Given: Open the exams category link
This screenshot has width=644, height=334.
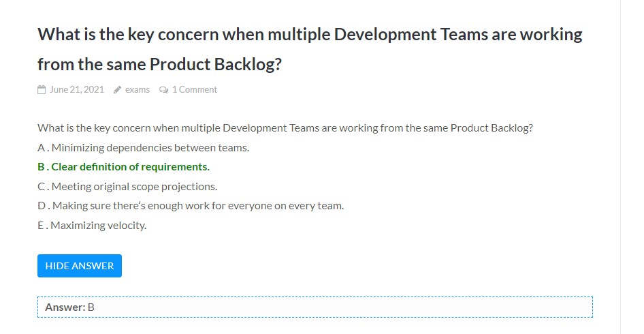Looking at the screenshot, I should pyautogui.click(x=137, y=89).
